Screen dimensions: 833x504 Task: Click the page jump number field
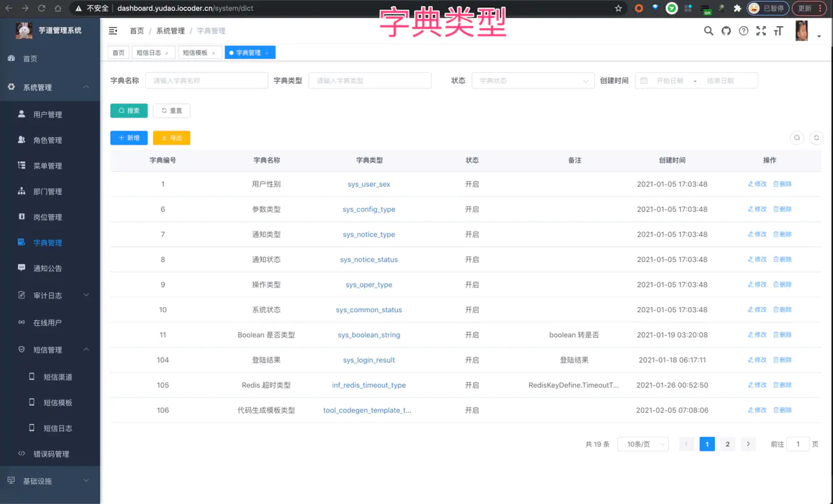(798, 444)
